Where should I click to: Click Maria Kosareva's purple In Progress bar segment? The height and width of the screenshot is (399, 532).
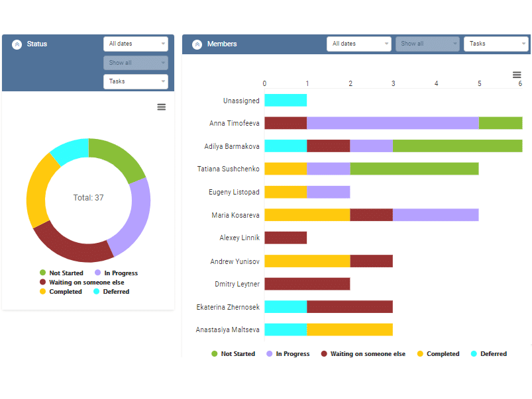(434, 214)
